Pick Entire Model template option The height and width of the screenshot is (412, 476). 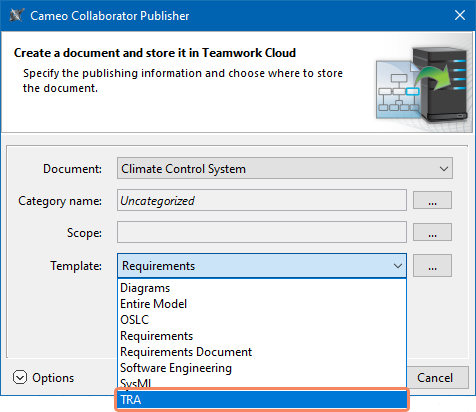pyautogui.click(x=262, y=304)
